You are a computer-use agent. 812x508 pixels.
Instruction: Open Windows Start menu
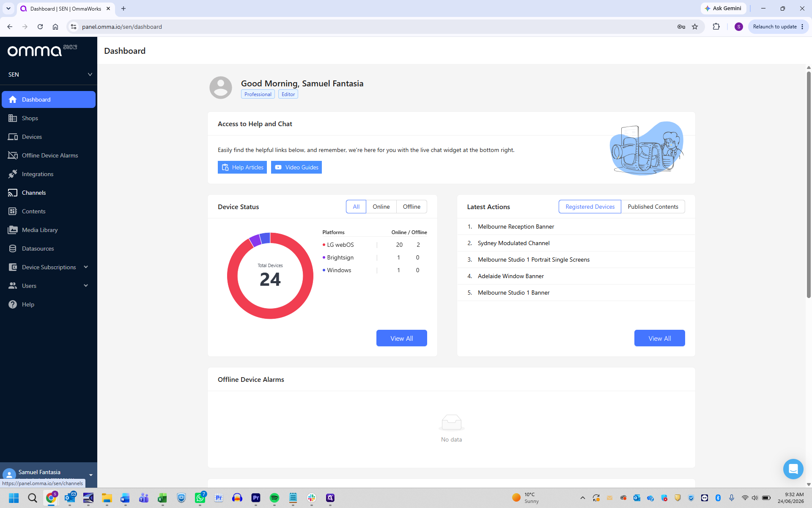coord(14,498)
